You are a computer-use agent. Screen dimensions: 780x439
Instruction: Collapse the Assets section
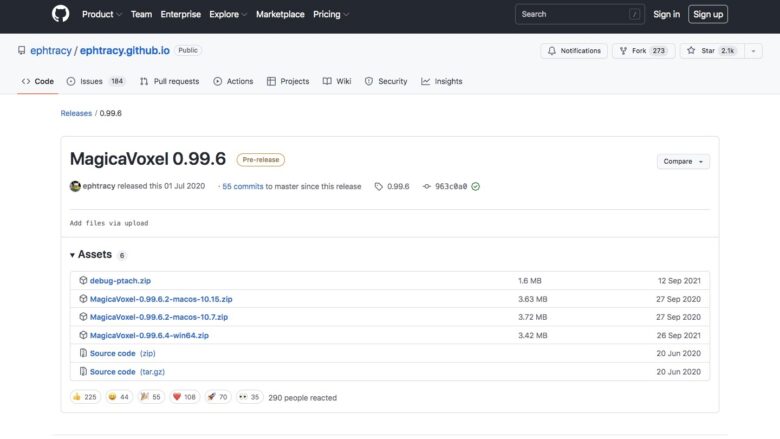(x=91, y=255)
